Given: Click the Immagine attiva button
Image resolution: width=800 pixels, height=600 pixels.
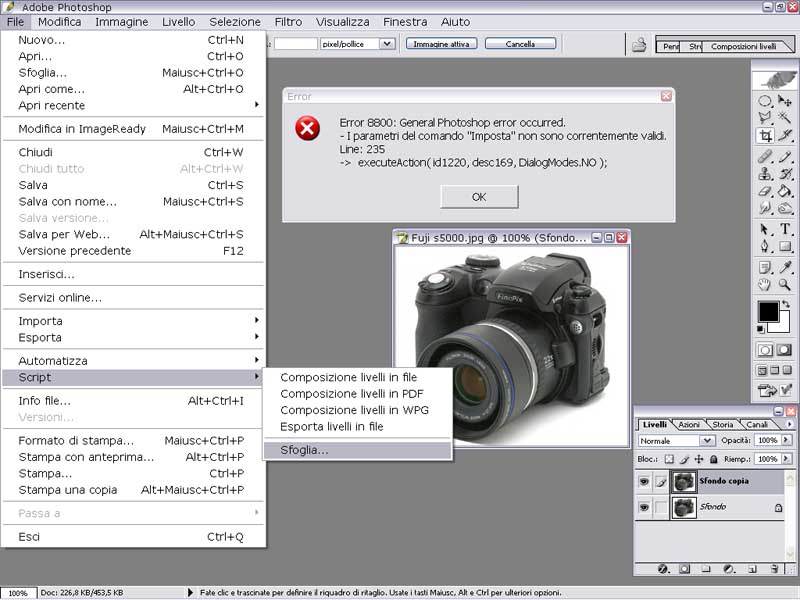Looking at the screenshot, I should [x=441, y=44].
